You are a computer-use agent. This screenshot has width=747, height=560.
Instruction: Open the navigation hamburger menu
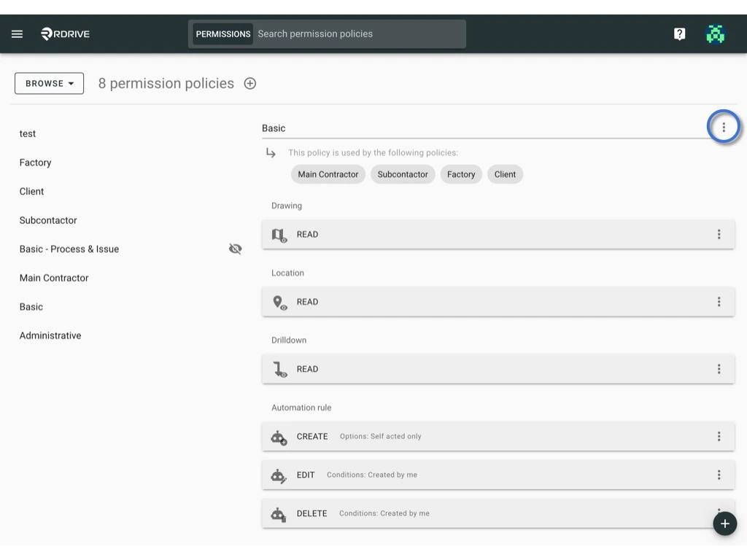17,33
